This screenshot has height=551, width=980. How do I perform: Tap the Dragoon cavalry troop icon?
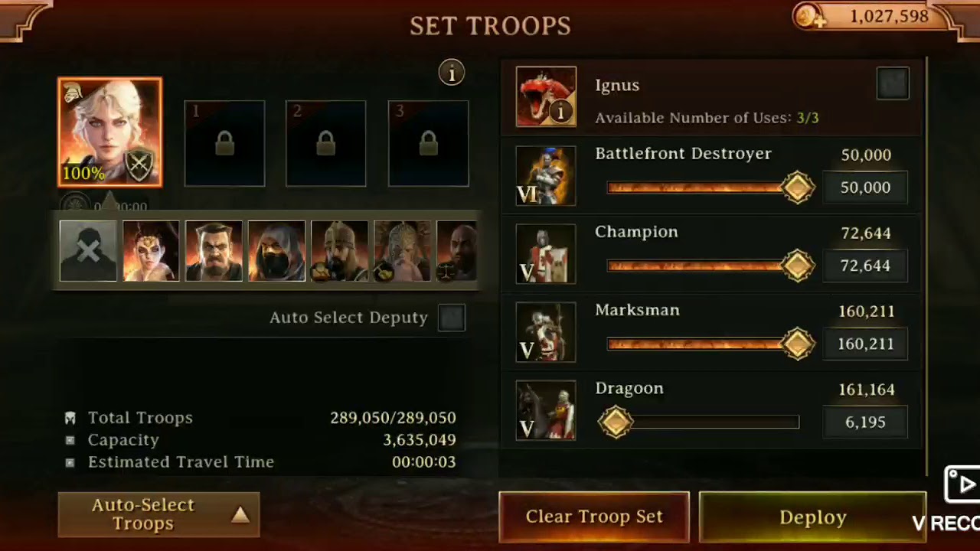(x=546, y=410)
